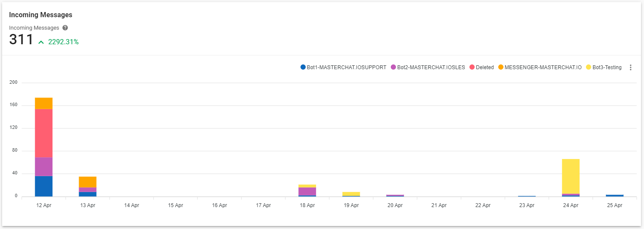The image size is (644, 229).
Task: Toggle Bot1-MASTERCHAT.IOSUPPORT legend series
Action: (343, 67)
